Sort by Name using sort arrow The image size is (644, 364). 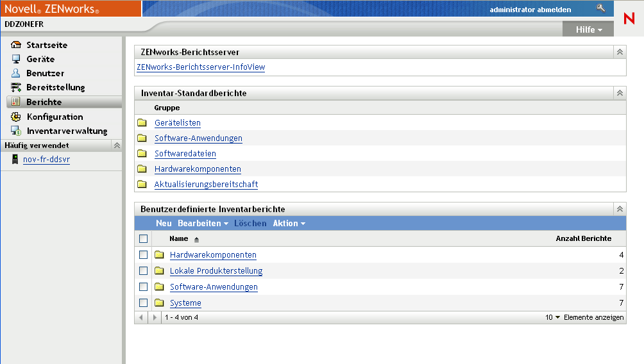point(197,239)
